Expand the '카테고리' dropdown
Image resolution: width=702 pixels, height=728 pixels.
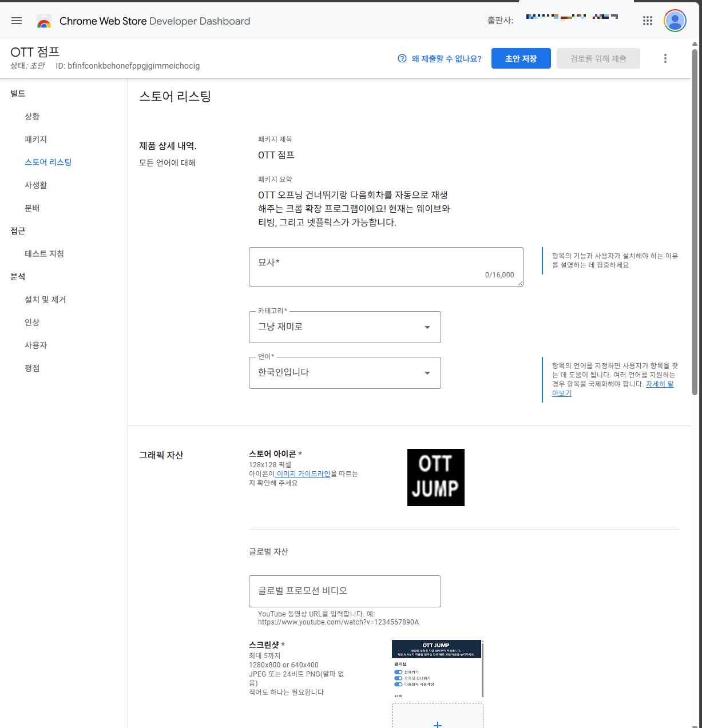[x=345, y=327]
